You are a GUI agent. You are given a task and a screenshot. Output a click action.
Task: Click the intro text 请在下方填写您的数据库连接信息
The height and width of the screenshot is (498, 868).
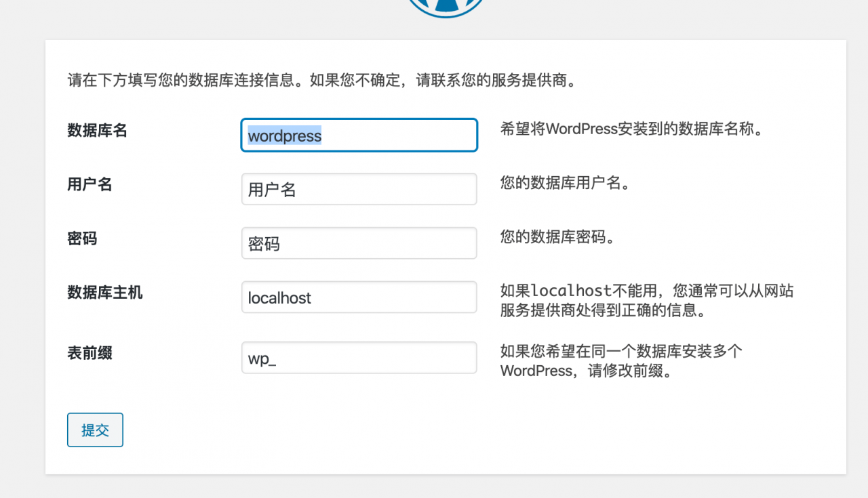182,81
